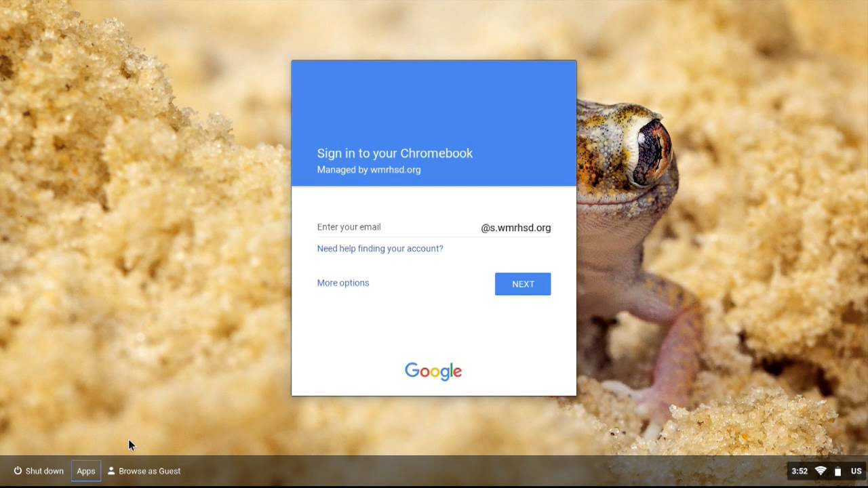Click the Shut down button

coord(39,471)
